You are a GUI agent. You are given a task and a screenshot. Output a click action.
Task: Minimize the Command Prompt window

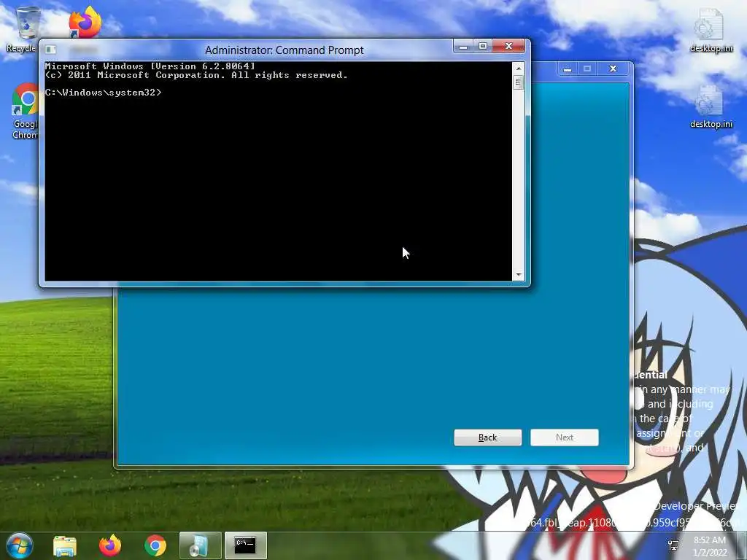point(462,46)
